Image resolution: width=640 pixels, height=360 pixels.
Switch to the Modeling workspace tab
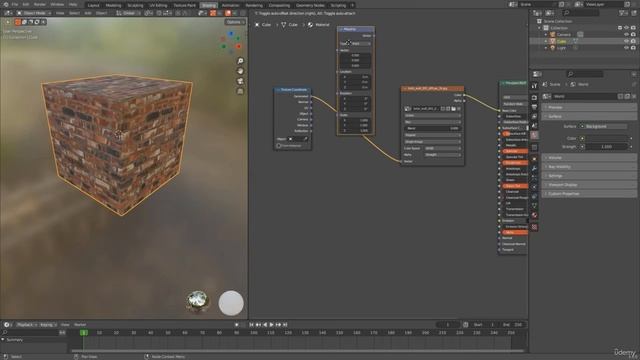(113, 5)
